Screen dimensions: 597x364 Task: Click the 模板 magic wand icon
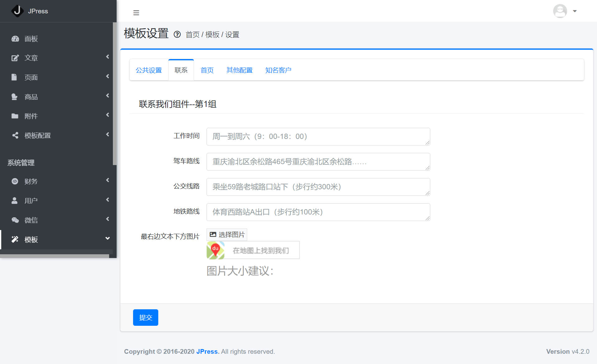pos(15,239)
